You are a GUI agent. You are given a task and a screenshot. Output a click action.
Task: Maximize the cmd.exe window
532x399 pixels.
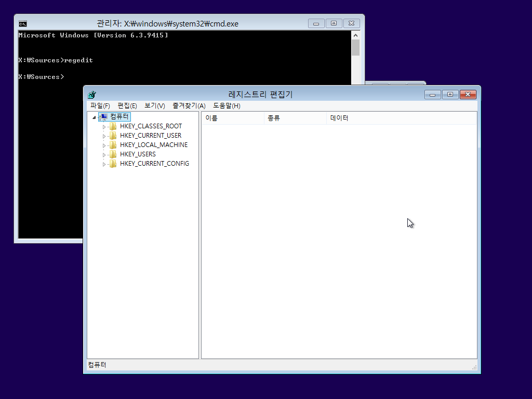(x=334, y=23)
